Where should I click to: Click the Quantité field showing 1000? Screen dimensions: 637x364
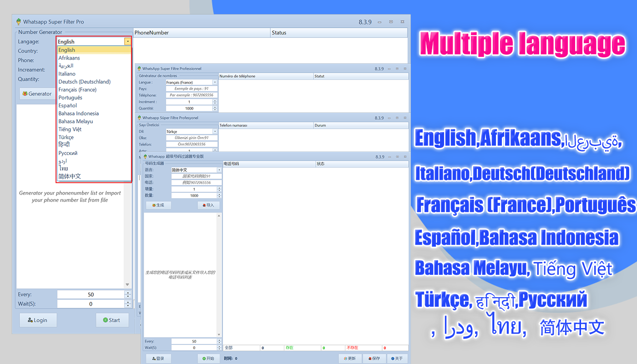(189, 108)
